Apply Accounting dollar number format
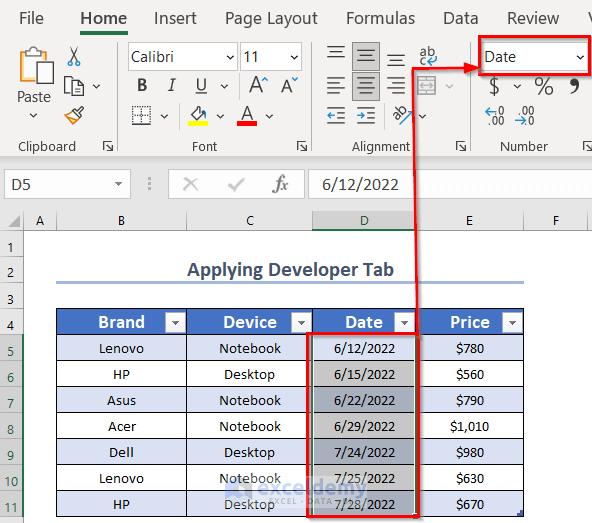This screenshot has height=523, width=592. pos(494,86)
